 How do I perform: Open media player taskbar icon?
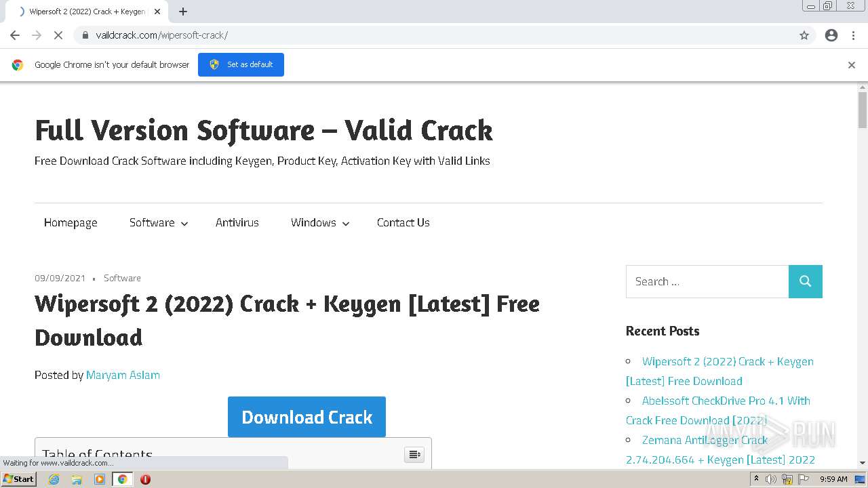(x=100, y=479)
